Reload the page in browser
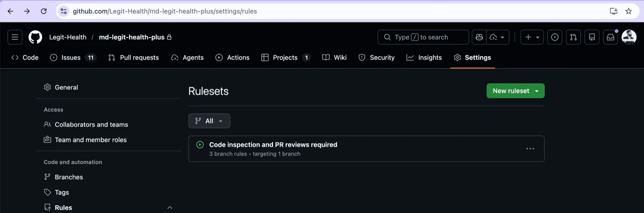Screen dimensions: 644x213 pos(43,11)
